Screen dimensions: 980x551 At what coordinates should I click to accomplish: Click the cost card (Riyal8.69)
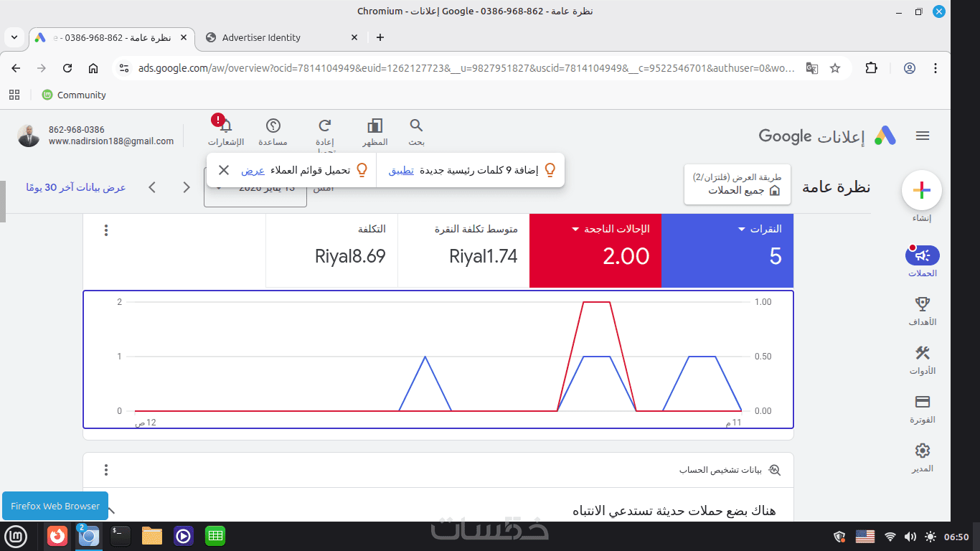[x=331, y=250]
